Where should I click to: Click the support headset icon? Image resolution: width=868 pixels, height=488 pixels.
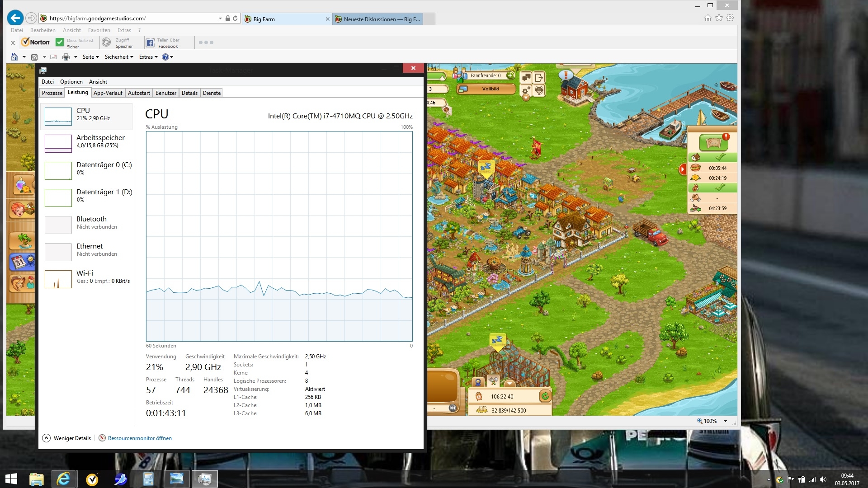coord(539,90)
